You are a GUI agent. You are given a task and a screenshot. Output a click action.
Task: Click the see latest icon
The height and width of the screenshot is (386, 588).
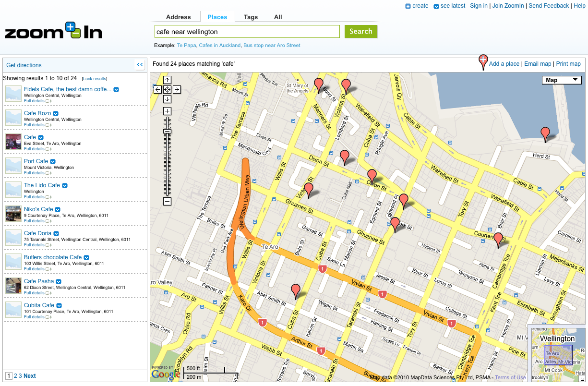[436, 6]
